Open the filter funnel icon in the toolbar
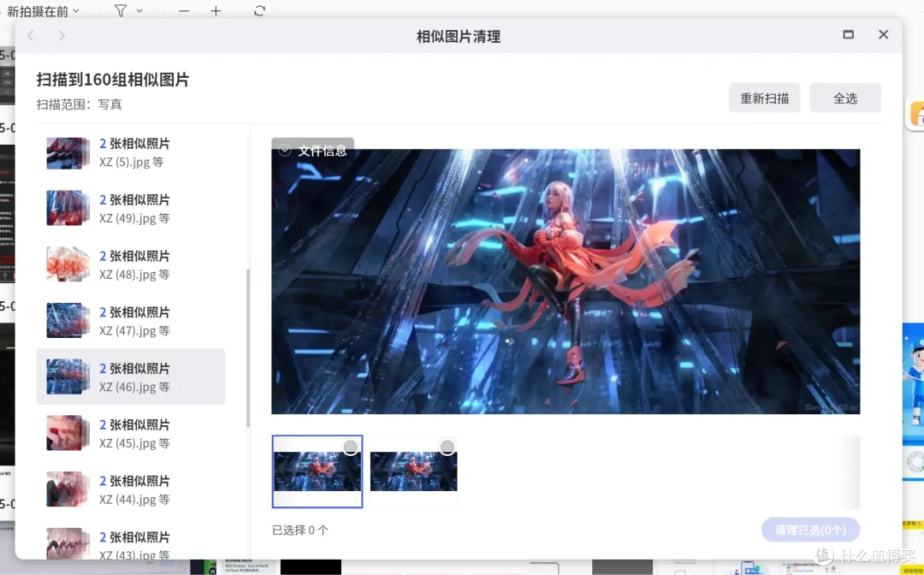 (121, 10)
